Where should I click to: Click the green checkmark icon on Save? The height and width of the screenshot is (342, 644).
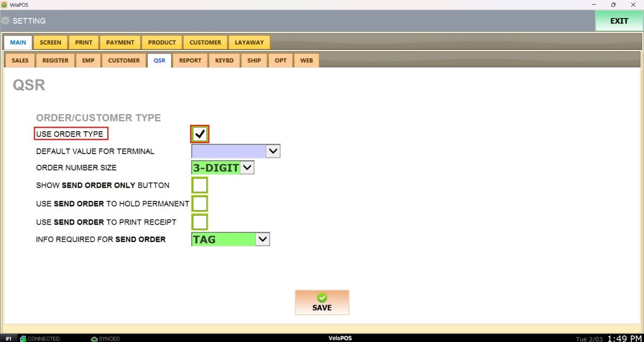[322, 298]
